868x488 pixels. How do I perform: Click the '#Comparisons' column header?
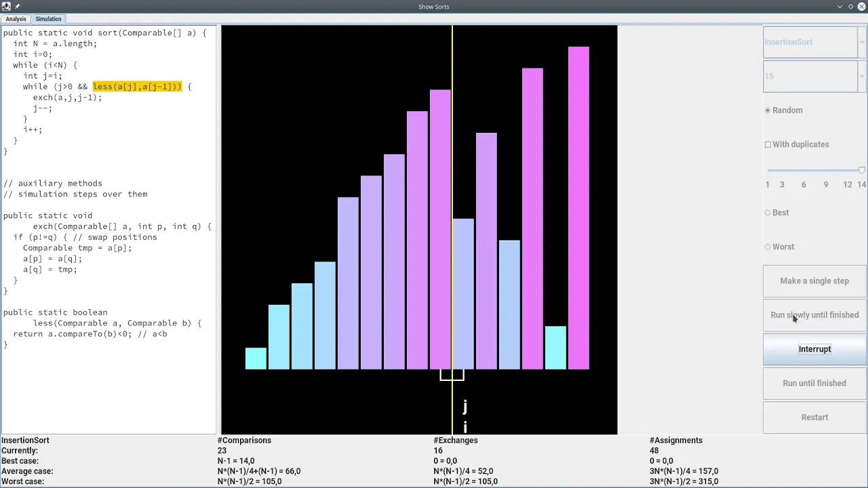coord(244,441)
